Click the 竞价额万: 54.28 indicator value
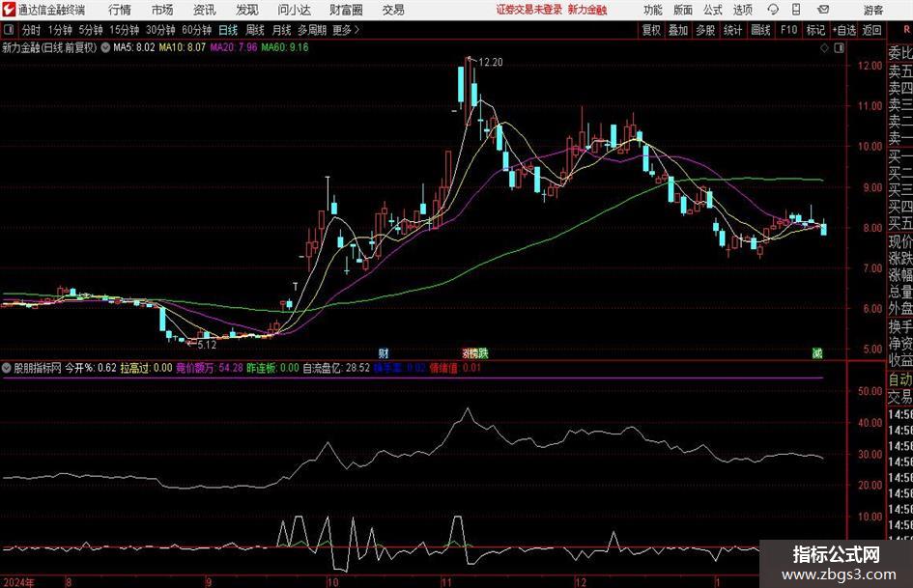913x588 pixels. 210,368
